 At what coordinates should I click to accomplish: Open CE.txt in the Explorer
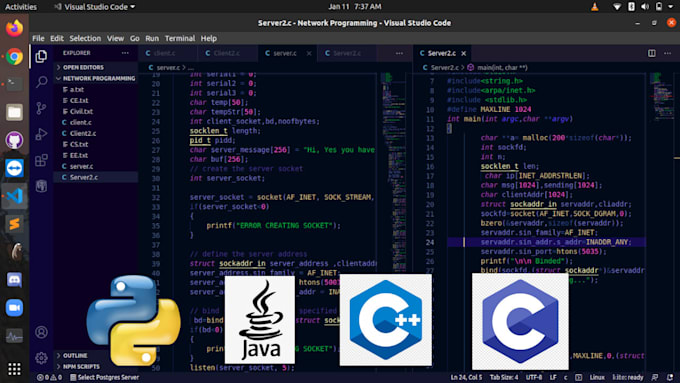(95, 100)
